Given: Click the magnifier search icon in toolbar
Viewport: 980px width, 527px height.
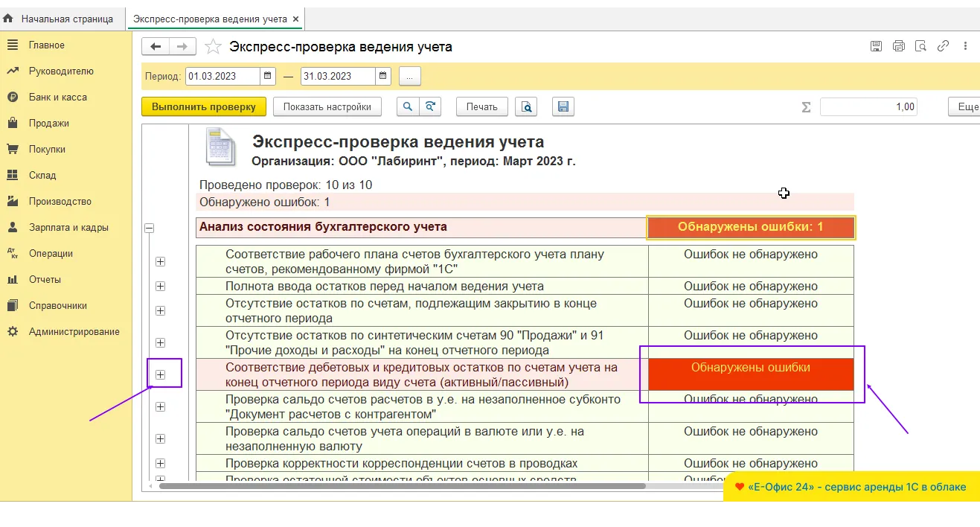Looking at the screenshot, I should tap(407, 106).
